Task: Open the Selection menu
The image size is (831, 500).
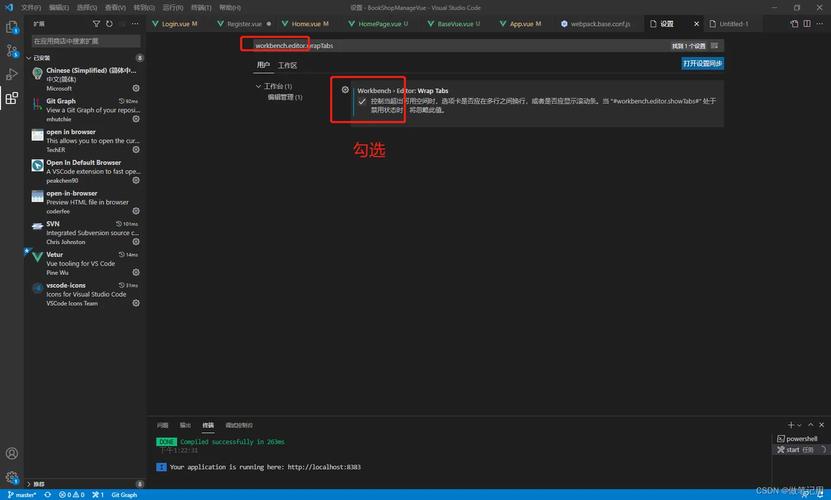Action: coord(87,7)
